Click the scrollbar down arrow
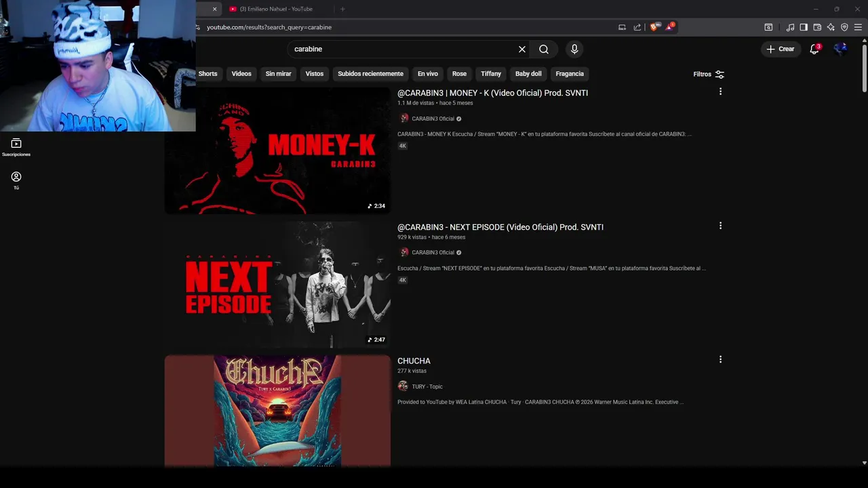The width and height of the screenshot is (868, 488). 864,463
